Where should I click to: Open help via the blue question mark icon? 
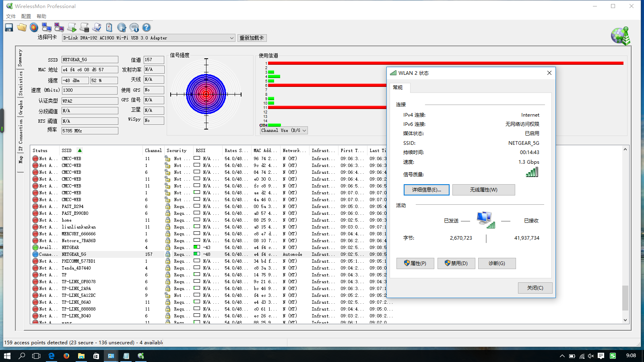tap(147, 27)
